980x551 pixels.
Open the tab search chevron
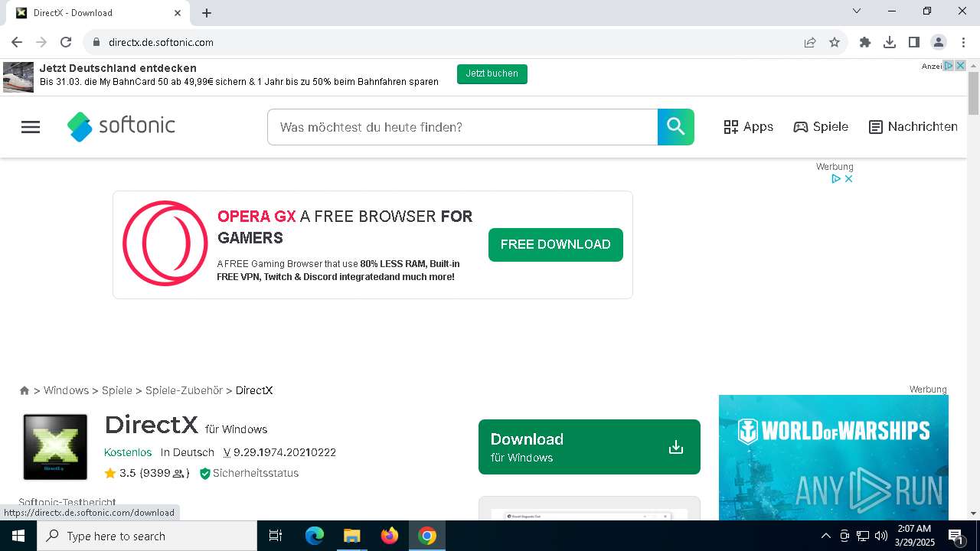(857, 11)
